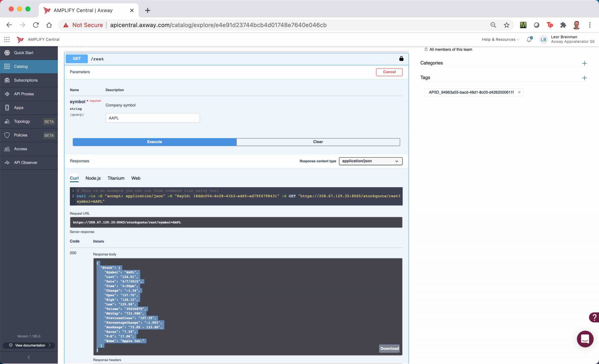The image size is (599, 364).
Task: Expand Help & Resources menu
Action: [500, 39]
